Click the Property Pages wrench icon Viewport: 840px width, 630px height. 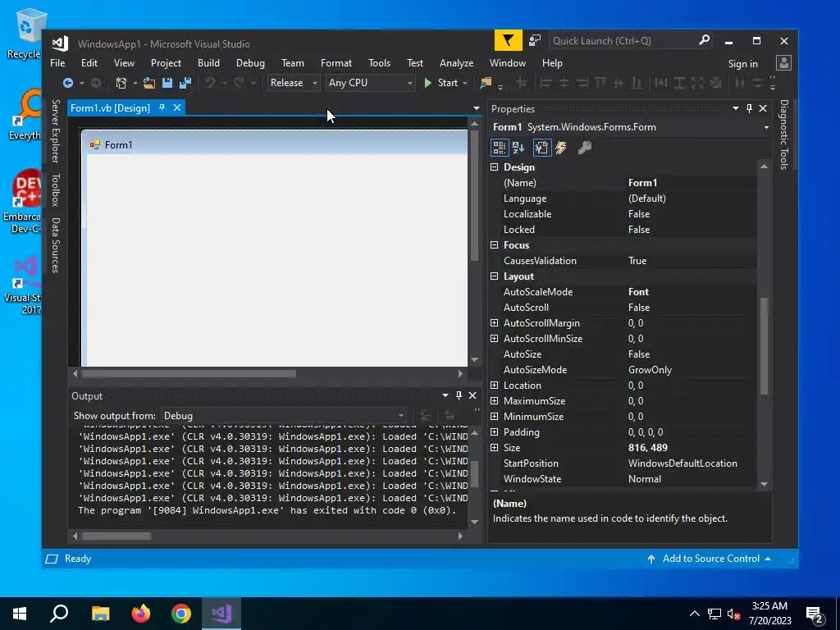pos(584,148)
